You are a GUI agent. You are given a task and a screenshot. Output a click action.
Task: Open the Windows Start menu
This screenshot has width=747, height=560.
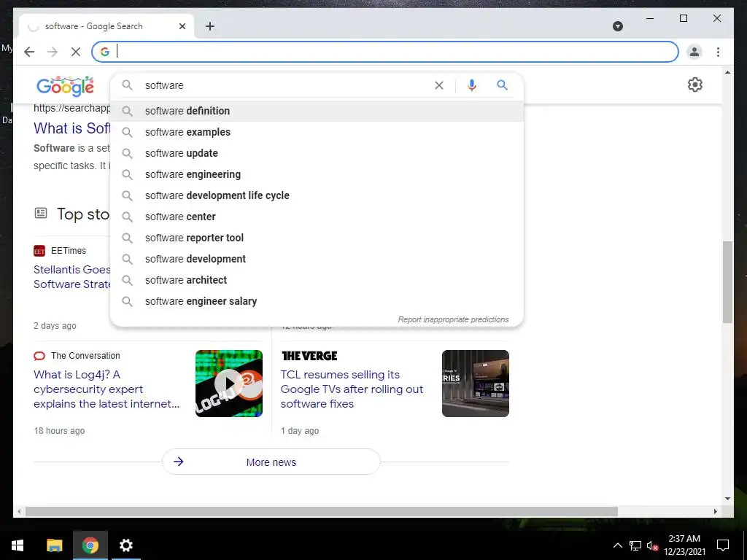point(18,545)
